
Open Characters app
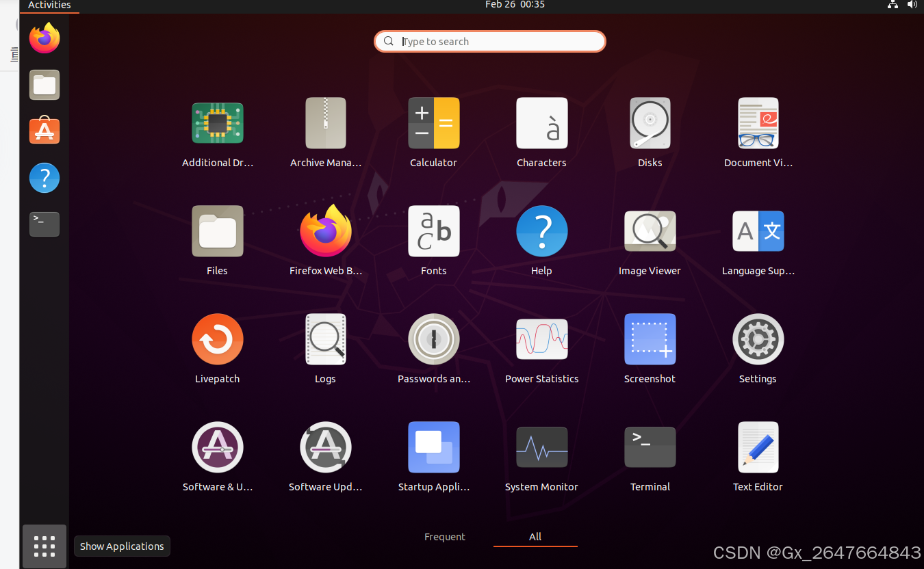tap(541, 123)
